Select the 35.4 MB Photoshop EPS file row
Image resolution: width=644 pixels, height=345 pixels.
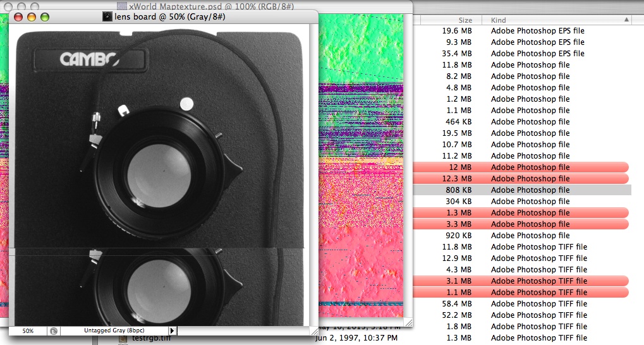(x=522, y=53)
